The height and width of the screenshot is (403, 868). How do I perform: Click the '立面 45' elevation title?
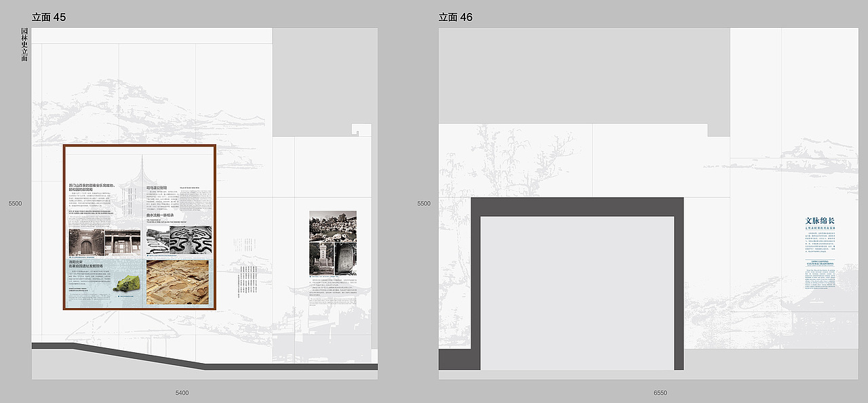click(49, 17)
